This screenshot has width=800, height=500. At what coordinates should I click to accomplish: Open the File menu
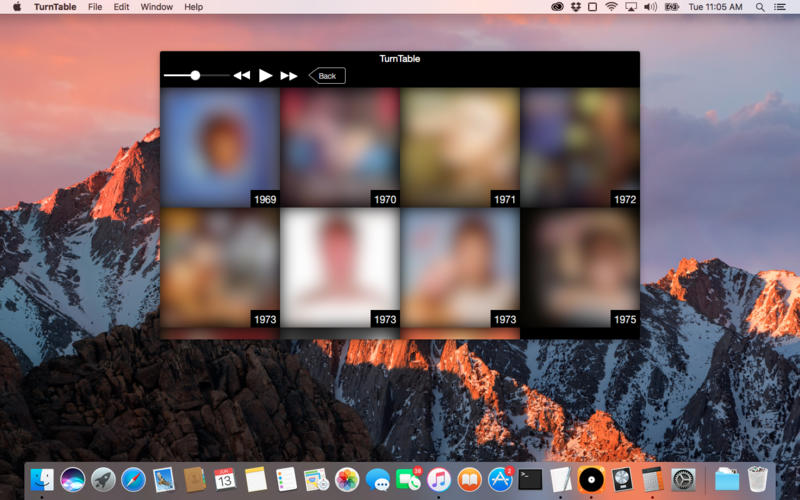[95, 7]
